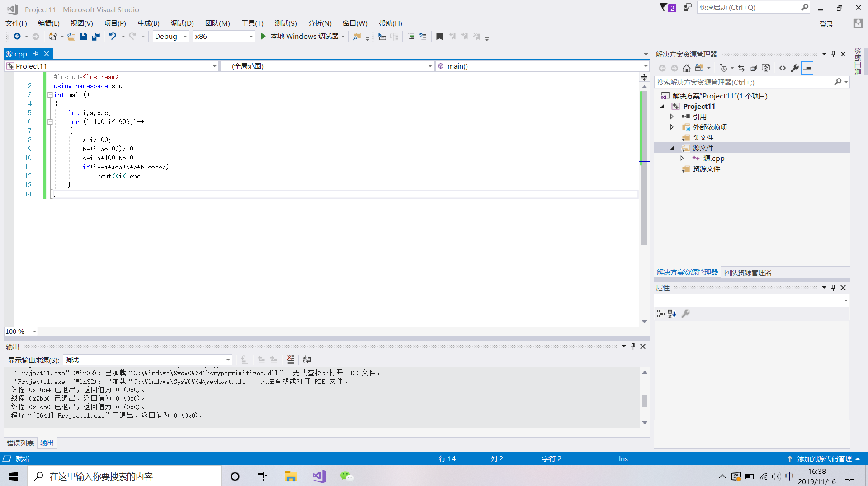Toggle auto-hide pin for the Output panel

click(633, 346)
